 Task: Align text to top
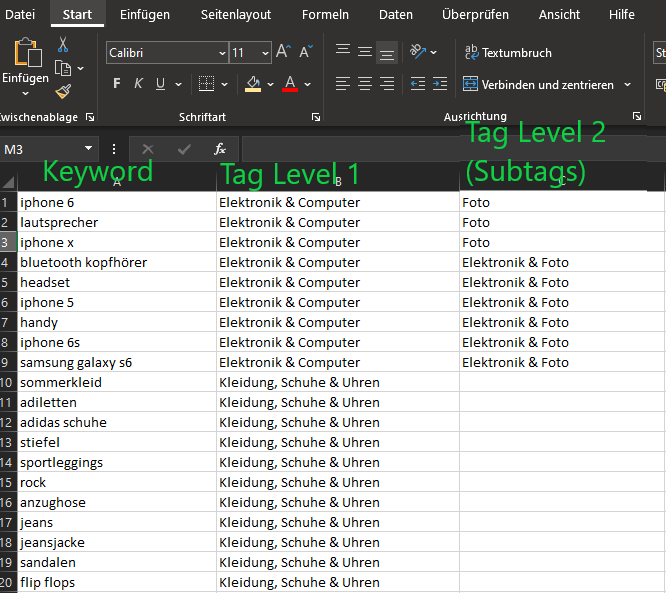point(343,52)
